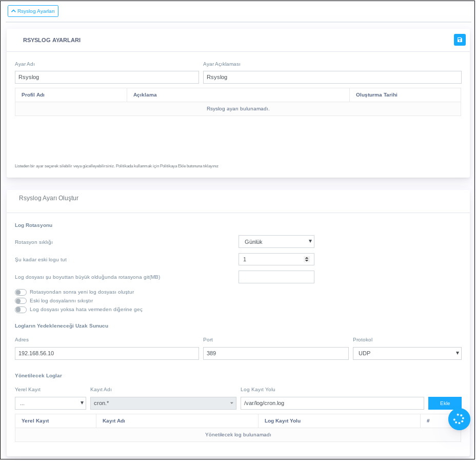Open the Rotasyon sıklığı Günlük dropdown
476x461 pixels.
[x=276, y=242]
